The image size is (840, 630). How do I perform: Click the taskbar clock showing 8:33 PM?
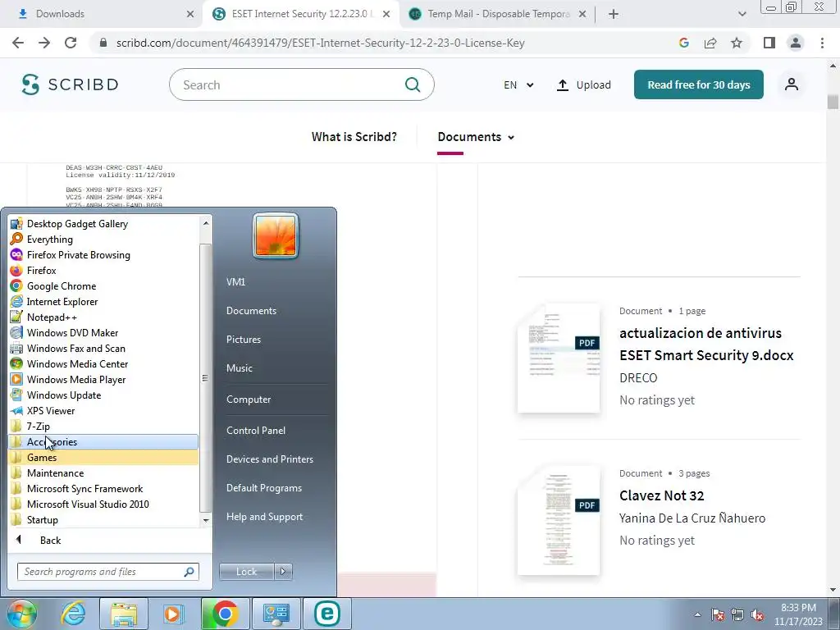click(x=798, y=614)
